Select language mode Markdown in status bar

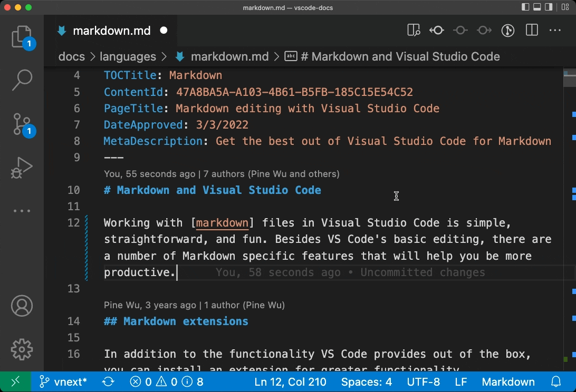click(508, 381)
